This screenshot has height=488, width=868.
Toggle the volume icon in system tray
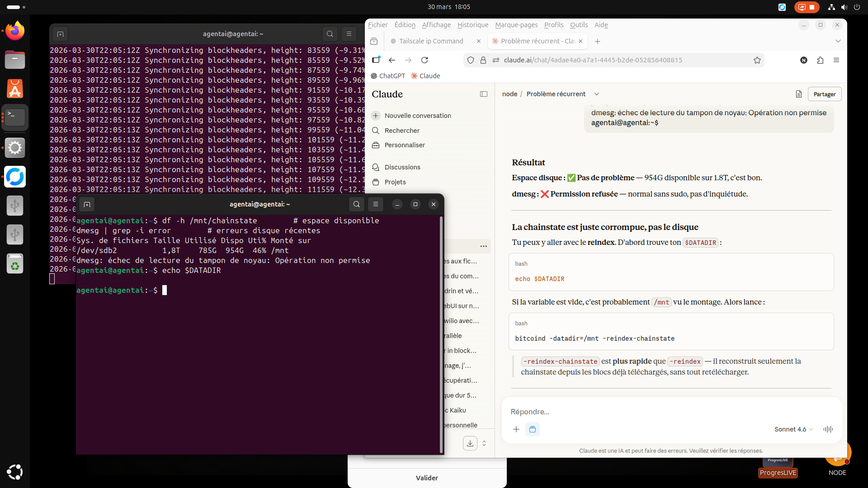point(844,7)
